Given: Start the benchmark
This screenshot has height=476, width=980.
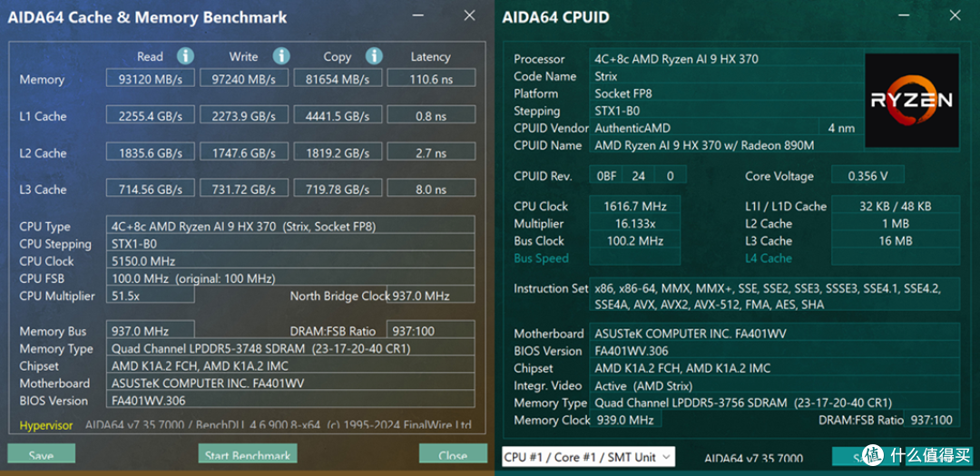Looking at the screenshot, I should point(248,454).
